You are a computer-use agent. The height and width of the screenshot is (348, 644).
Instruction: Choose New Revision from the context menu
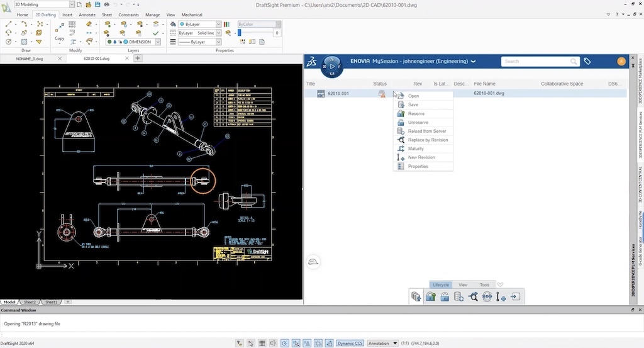tap(421, 157)
